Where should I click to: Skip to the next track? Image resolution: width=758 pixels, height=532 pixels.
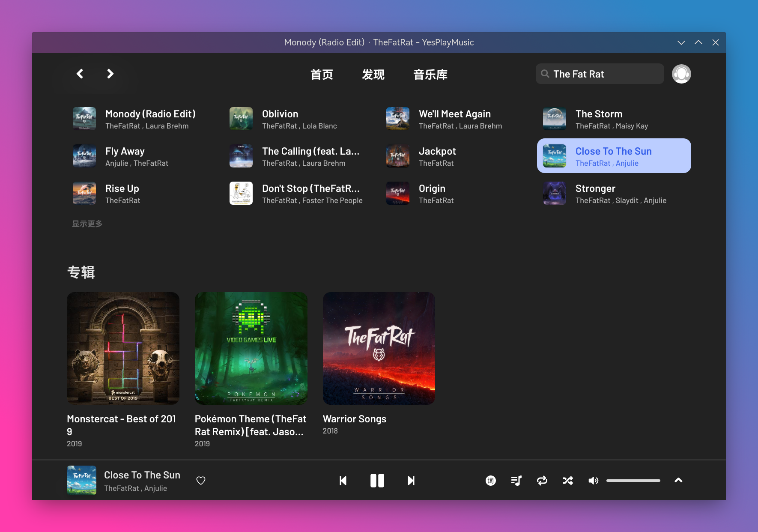411,480
